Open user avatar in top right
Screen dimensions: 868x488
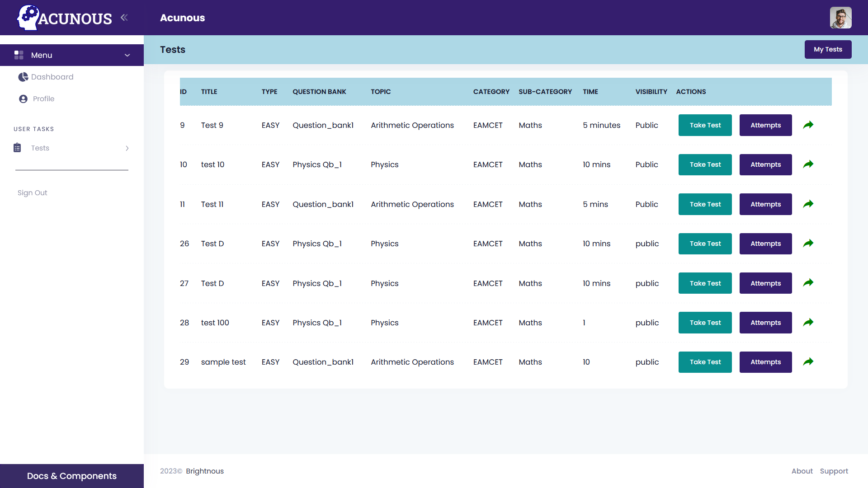click(840, 18)
